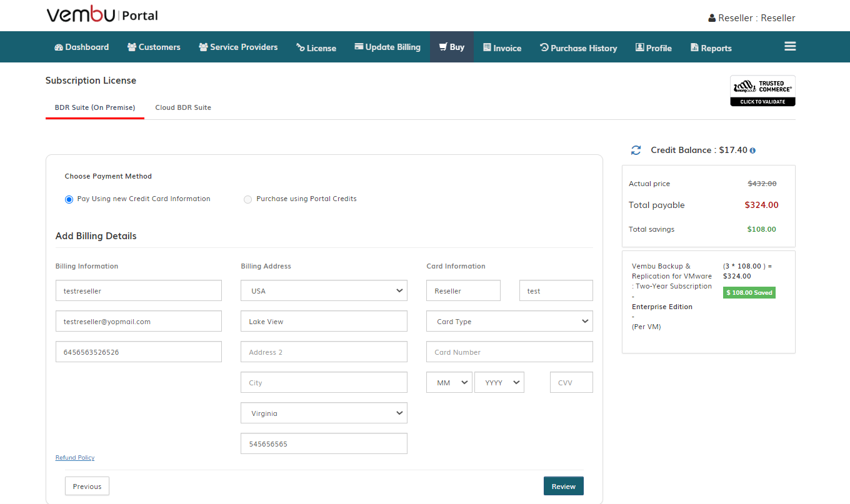Click the Address 2 field
The image size is (850, 504).
tap(324, 352)
